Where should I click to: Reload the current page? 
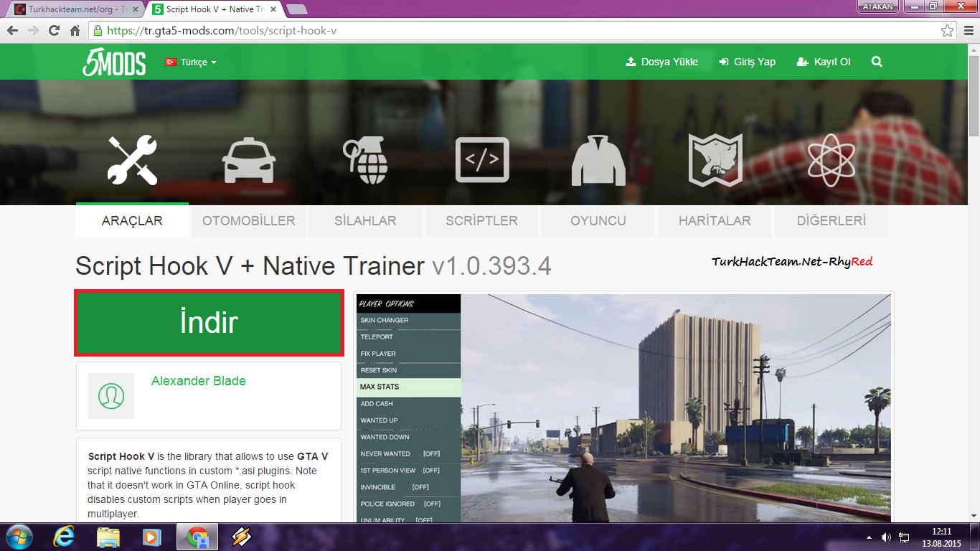pos(54,31)
